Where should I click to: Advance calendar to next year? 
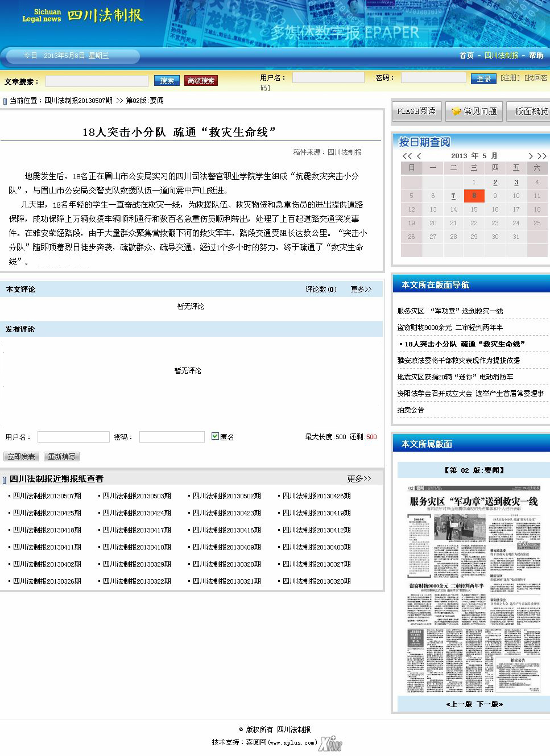tap(542, 156)
